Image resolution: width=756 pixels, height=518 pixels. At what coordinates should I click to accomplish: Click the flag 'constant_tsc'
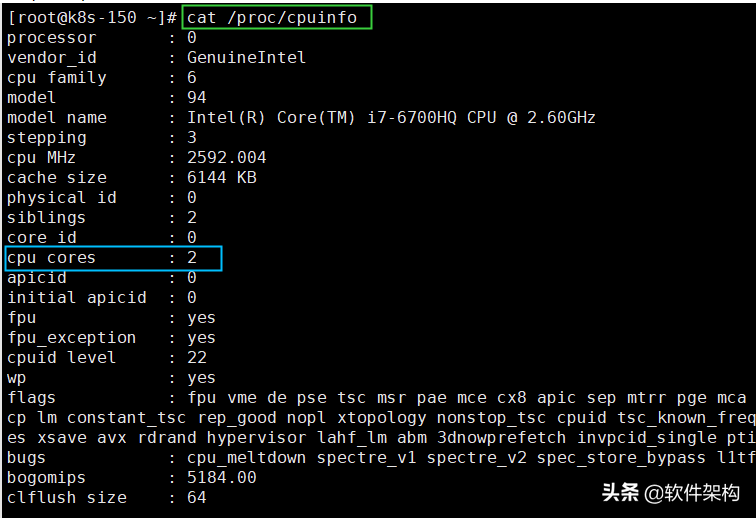click(126, 418)
